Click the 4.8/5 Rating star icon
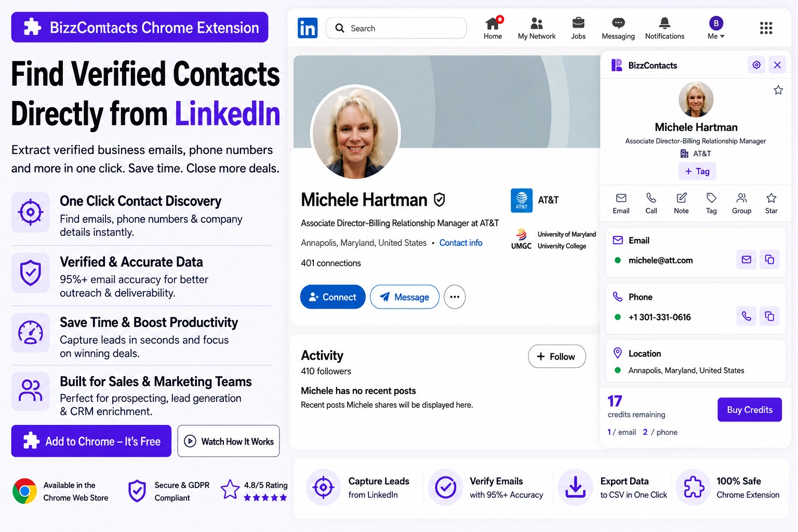798x532 pixels. pos(230,489)
